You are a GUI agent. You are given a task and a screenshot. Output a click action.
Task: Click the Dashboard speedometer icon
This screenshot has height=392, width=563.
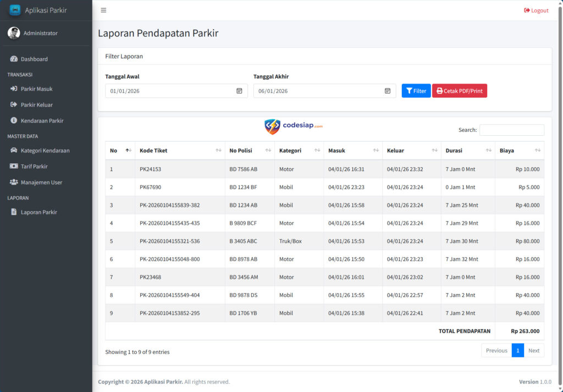coord(14,59)
